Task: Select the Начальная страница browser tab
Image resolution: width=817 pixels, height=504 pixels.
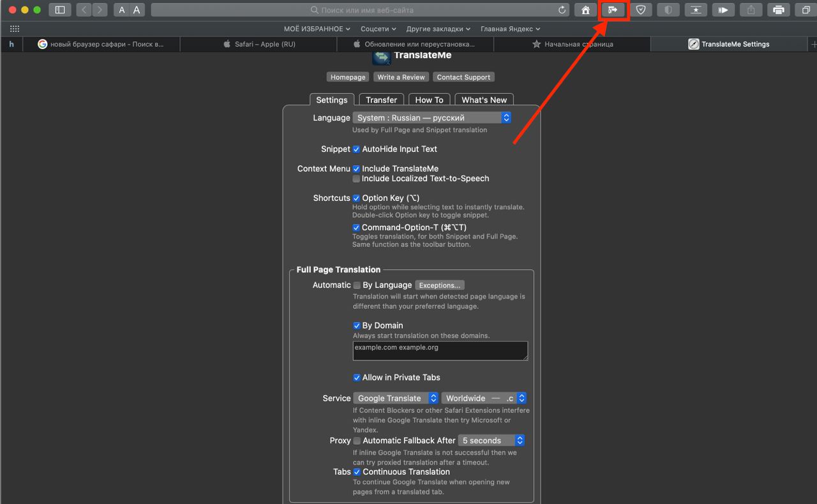Action: point(573,44)
